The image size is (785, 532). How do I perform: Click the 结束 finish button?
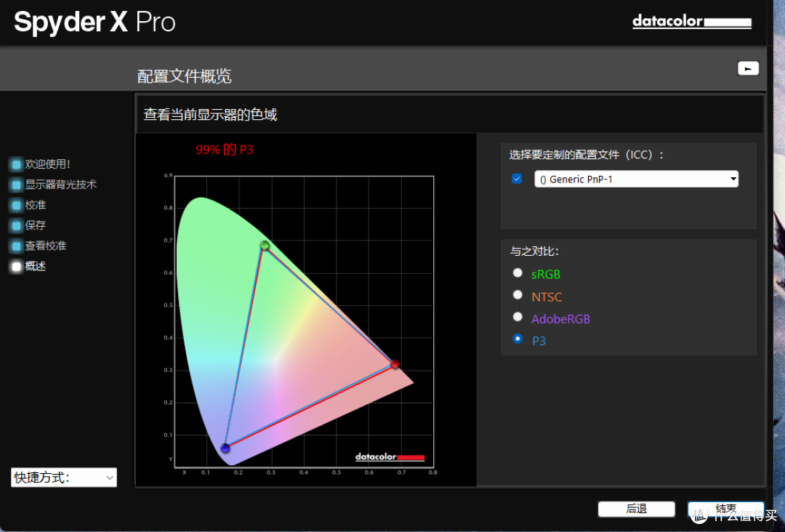click(726, 509)
